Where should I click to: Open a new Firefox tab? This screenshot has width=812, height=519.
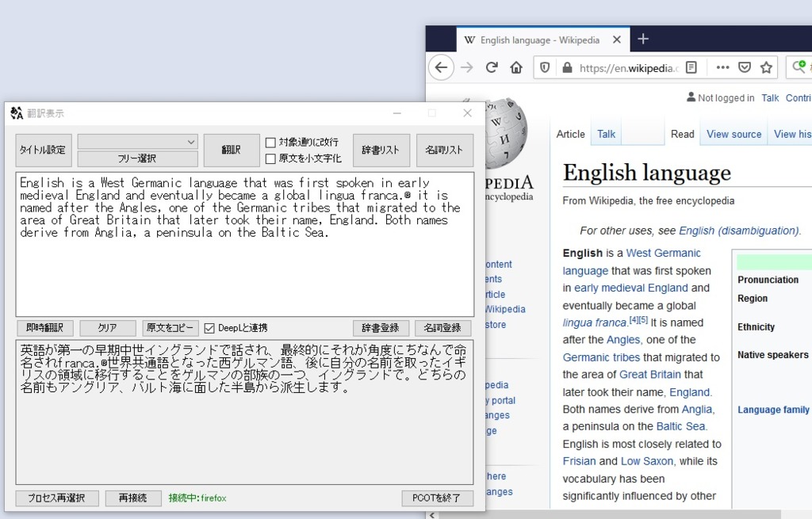click(x=643, y=39)
